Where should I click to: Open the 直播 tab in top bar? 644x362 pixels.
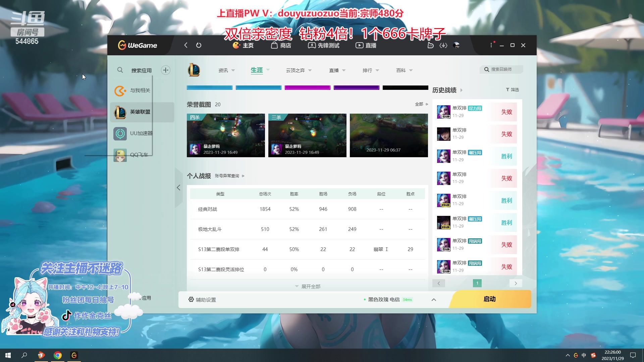coord(366,45)
